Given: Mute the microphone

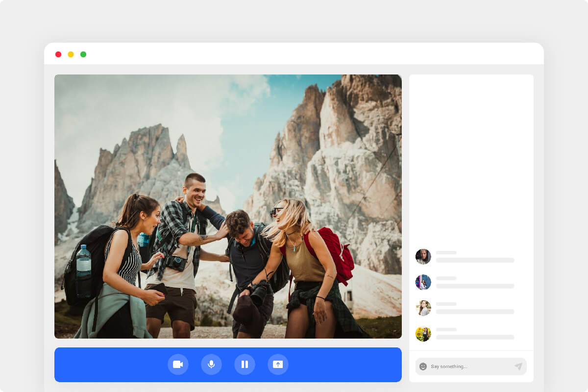Looking at the screenshot, I should tap(211, 365).
